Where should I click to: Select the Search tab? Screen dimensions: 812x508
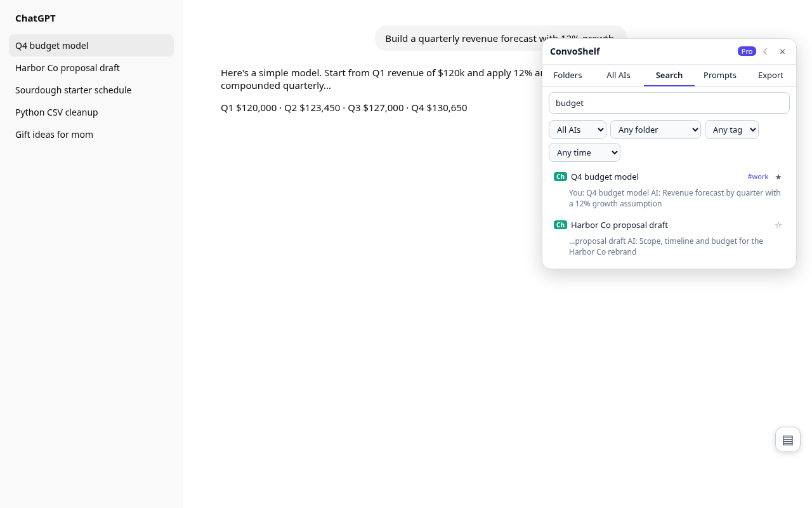click(669, 75)
